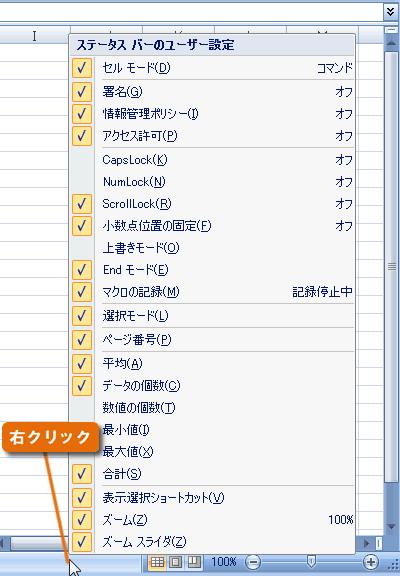Enable 最大値(X) option
Screen dimensions: 400x576
coord(212,452)
